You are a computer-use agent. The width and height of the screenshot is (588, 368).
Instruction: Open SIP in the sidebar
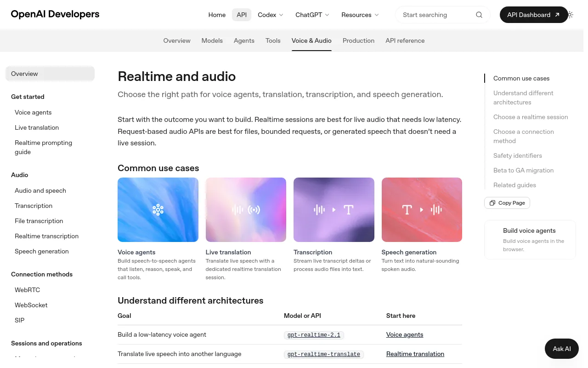[x=20, y=320]
